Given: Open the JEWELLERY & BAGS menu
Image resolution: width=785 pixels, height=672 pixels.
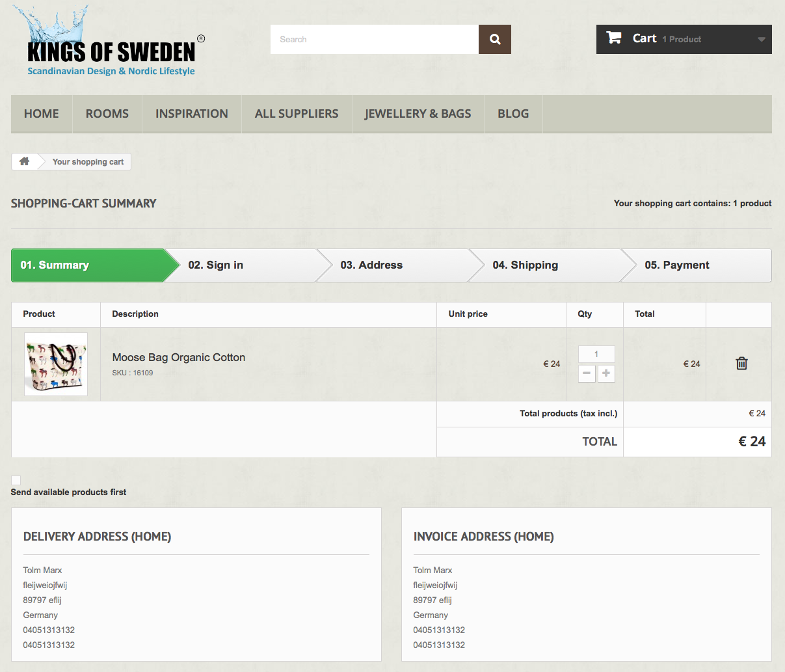Looking at the screenshot, I should (418, 114).
